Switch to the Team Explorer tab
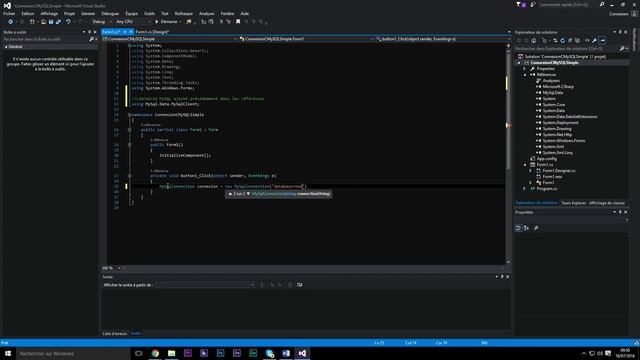This screenshot has height=360, width=640. point(573,203)
